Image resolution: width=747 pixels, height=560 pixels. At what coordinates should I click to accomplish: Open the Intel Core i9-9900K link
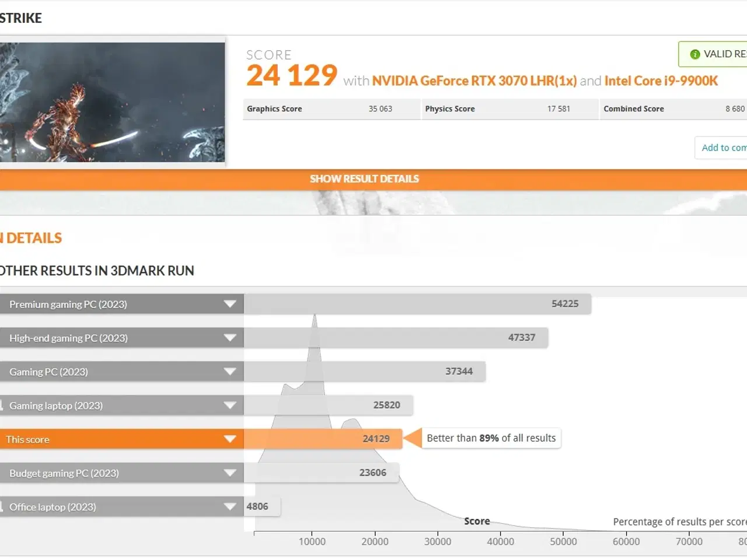click(x=661, y=80)
